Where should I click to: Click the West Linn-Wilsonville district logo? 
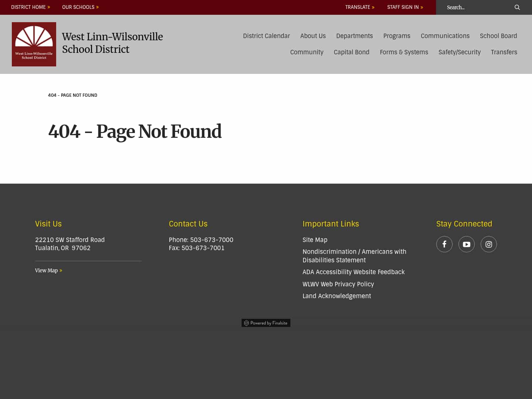tap(34, 44)
